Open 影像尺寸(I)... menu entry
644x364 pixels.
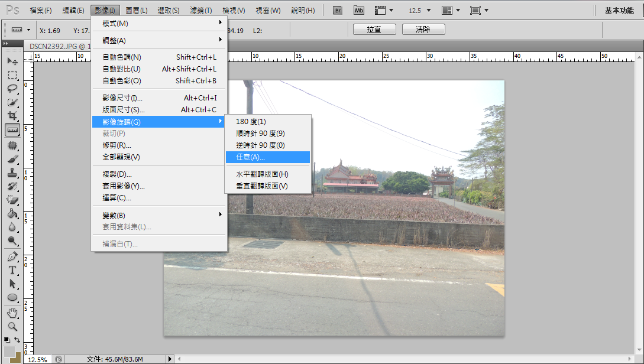pos(159,97)
